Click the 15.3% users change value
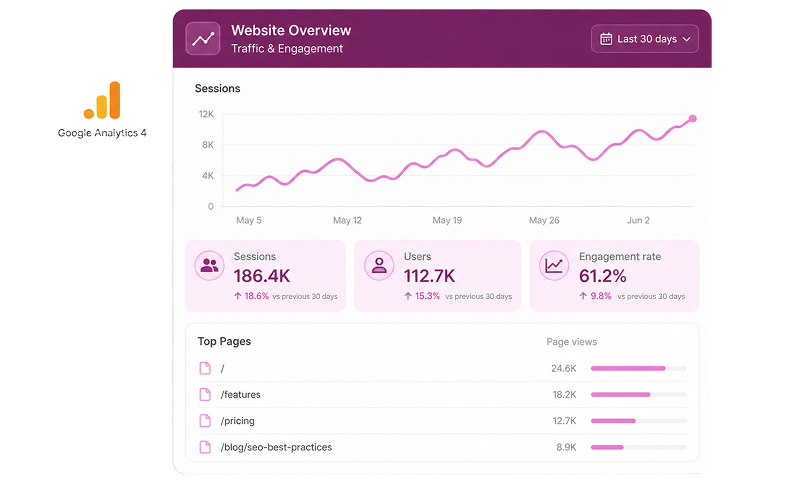The width and height of the screenshot is (800, 500). (x=427, y=296)
